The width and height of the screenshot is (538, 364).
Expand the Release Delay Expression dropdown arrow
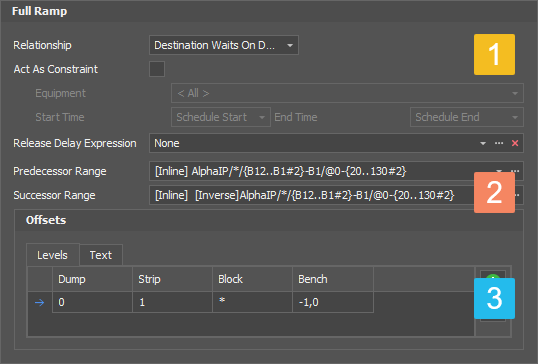(483, 143)
